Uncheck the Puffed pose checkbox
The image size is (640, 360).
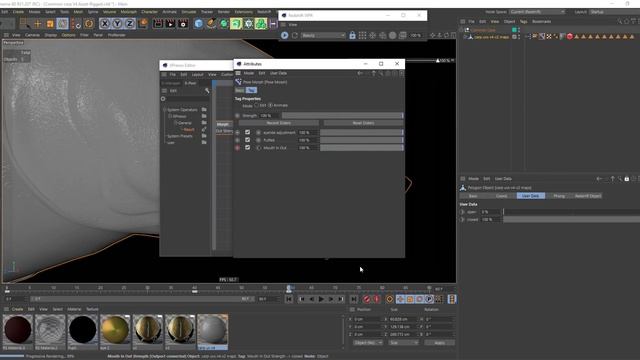pyautogui.click(x=247, y=140)
